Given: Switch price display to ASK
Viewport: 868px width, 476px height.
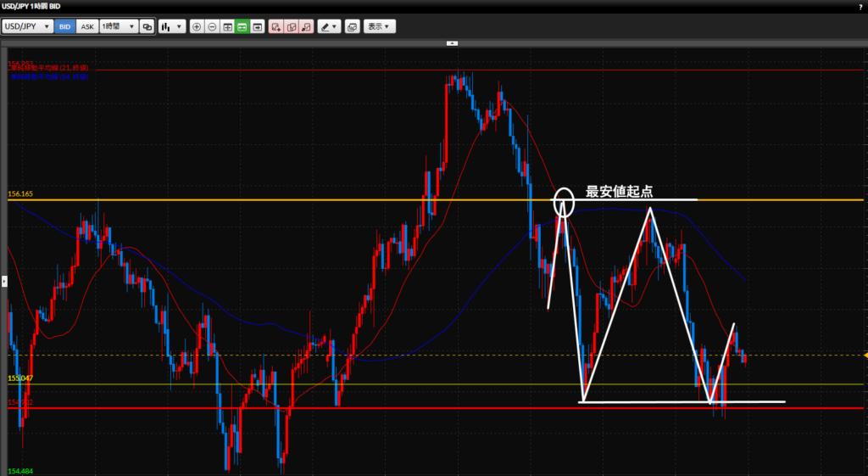Looking at the screenshot, I should pos(87,26).
